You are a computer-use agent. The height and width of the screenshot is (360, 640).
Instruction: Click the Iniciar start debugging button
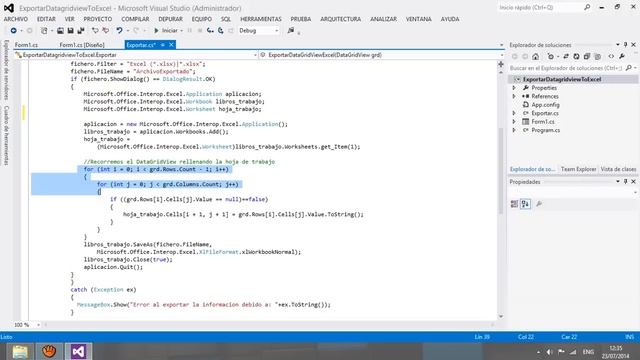tap(166, 31)
